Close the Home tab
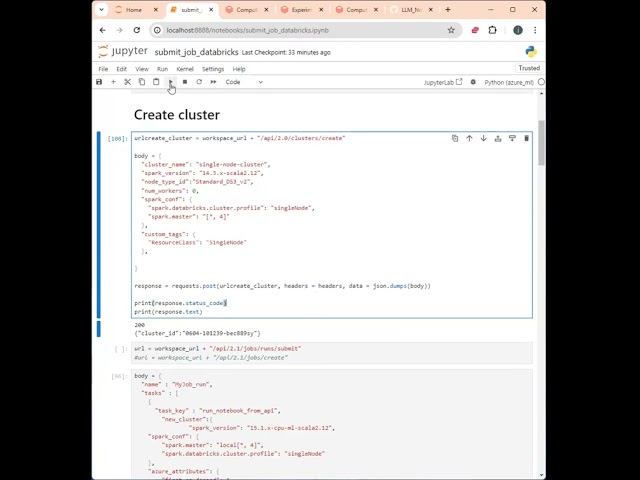The image size is (640, 480). click(x=156, y=10)
